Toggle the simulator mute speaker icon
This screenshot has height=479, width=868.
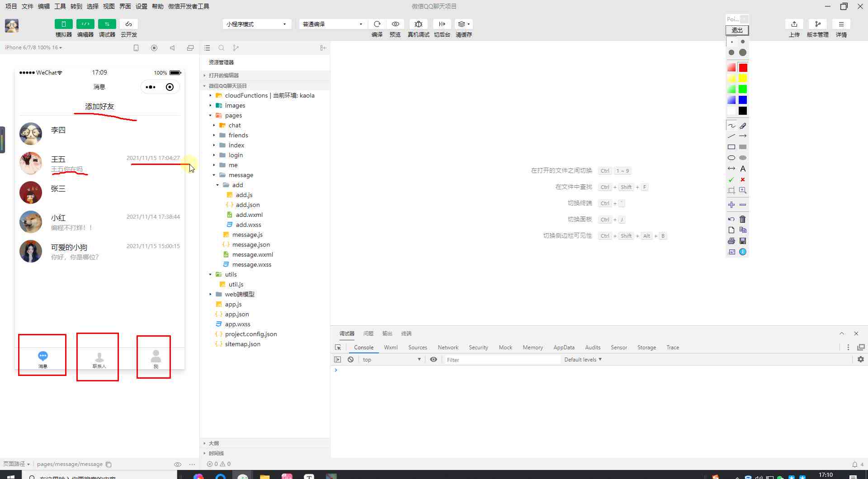pos(172,48)
